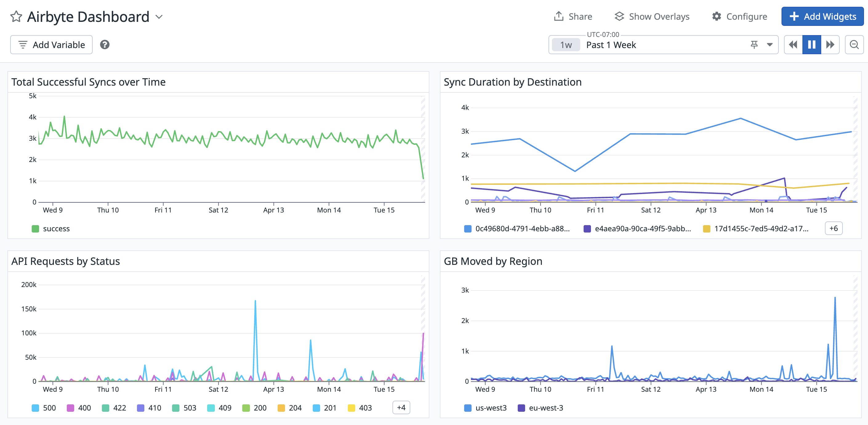Favorite the dashboard via the star icon
The image size is (868, 425).
point(16,16)
